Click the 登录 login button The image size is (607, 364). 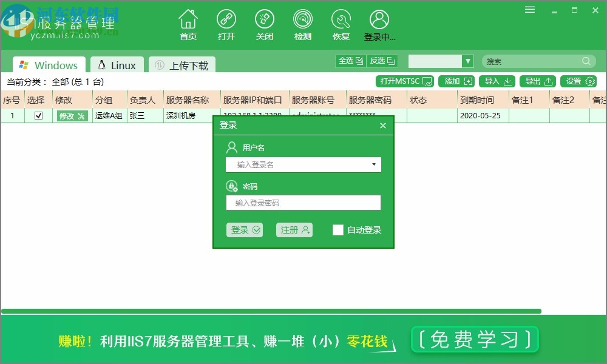point(245,230)
